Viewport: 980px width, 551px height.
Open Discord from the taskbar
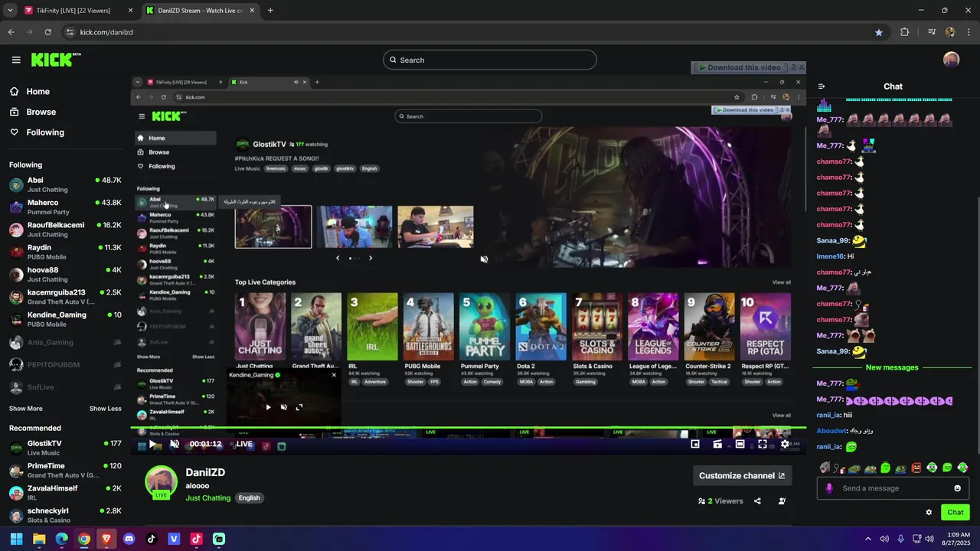129,539
